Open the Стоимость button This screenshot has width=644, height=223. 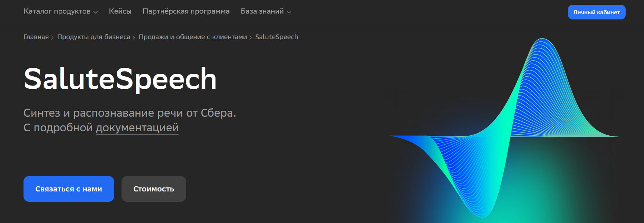tap(154, 189)
